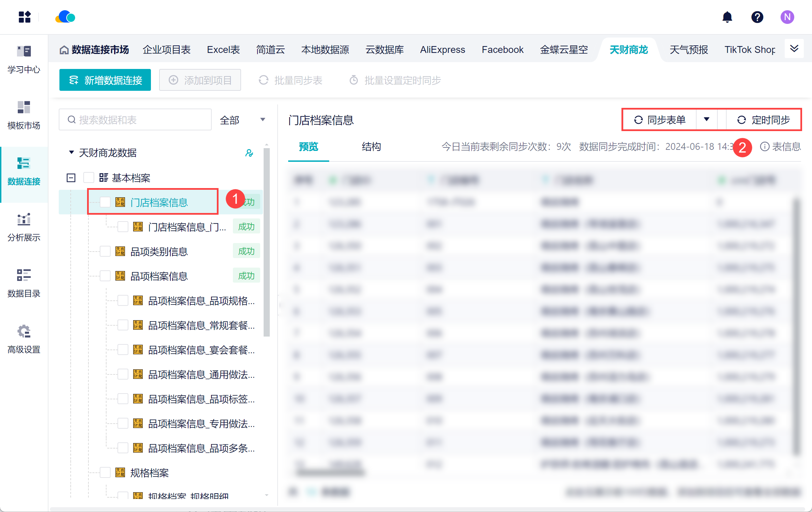Tick the 品项类别信息 checkbox
Screen dimensions: 812x512
coord(105,252)
